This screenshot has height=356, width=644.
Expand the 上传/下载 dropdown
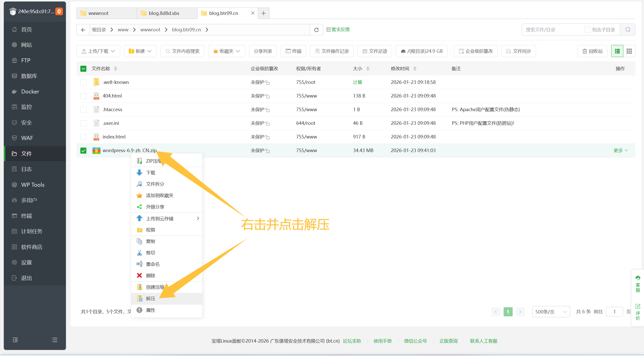(98, 51)
